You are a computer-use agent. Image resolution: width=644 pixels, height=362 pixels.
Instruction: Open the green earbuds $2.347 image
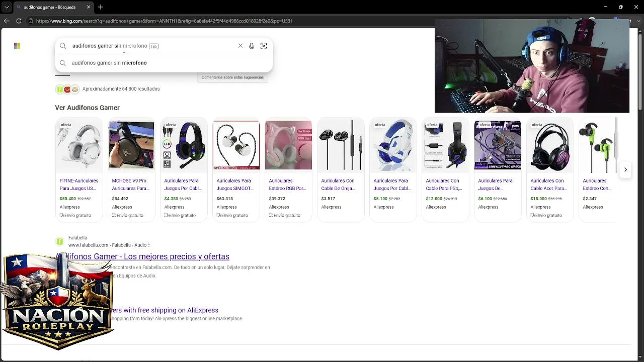coord(598,145)
